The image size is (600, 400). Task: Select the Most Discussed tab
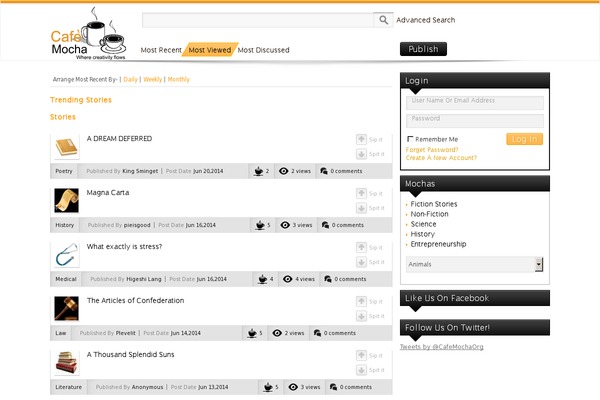point(264,50)
